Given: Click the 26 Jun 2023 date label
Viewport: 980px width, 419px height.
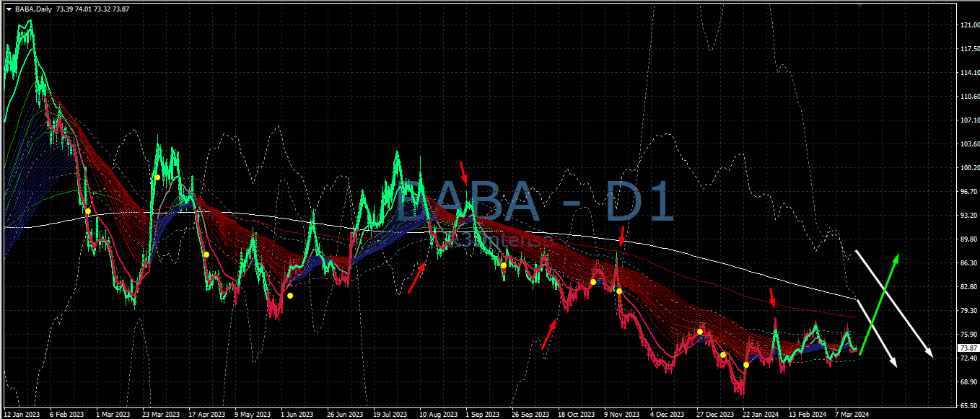Looking at the screenshot, I should [345, 415].
